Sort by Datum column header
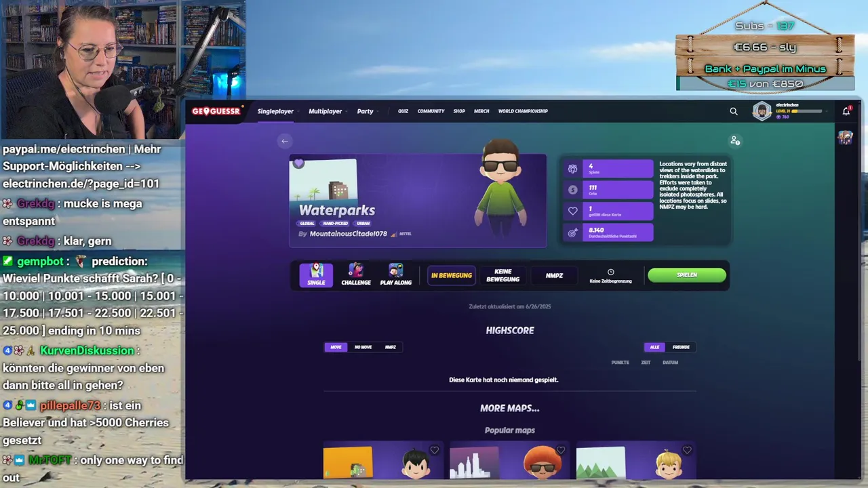868x488 pixels. coord(670,363)
